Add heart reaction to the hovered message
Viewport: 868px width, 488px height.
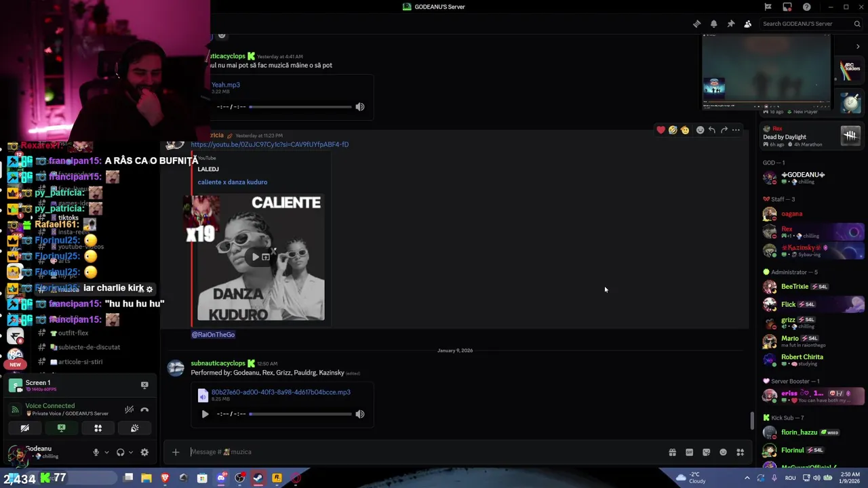(660, 130)
